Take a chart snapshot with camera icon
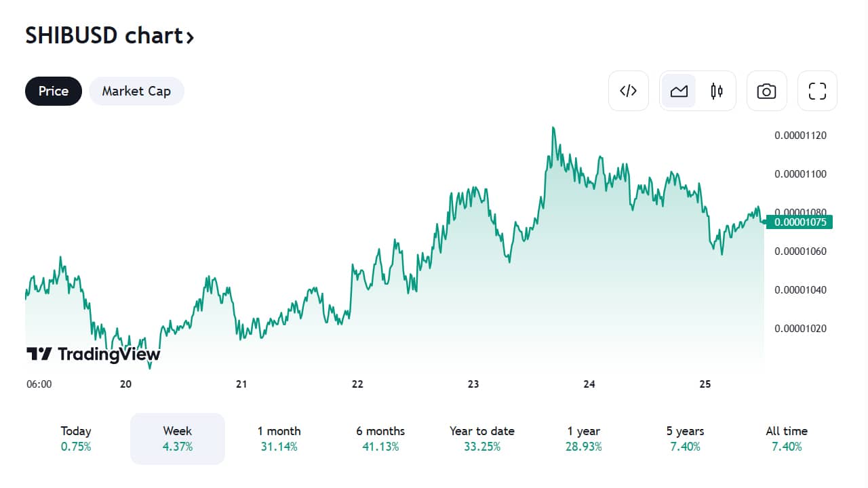The image size is (868, 488). click(x=766, y=91)
